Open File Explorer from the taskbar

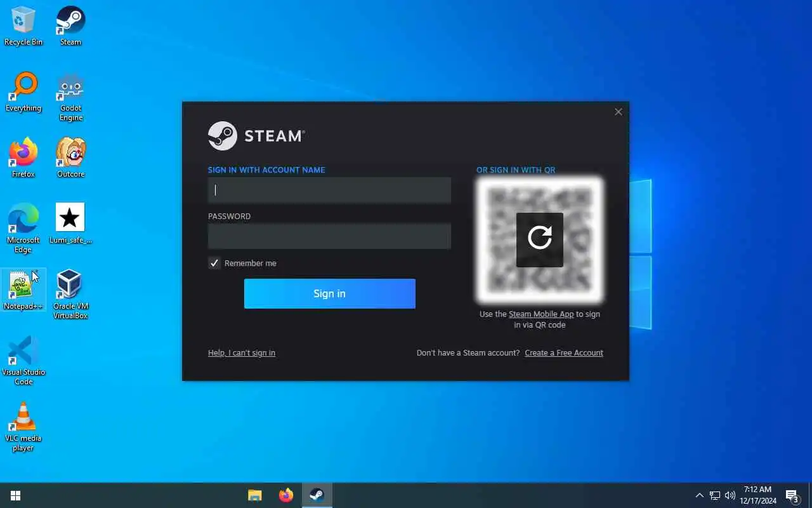click(x=255, y=495)
